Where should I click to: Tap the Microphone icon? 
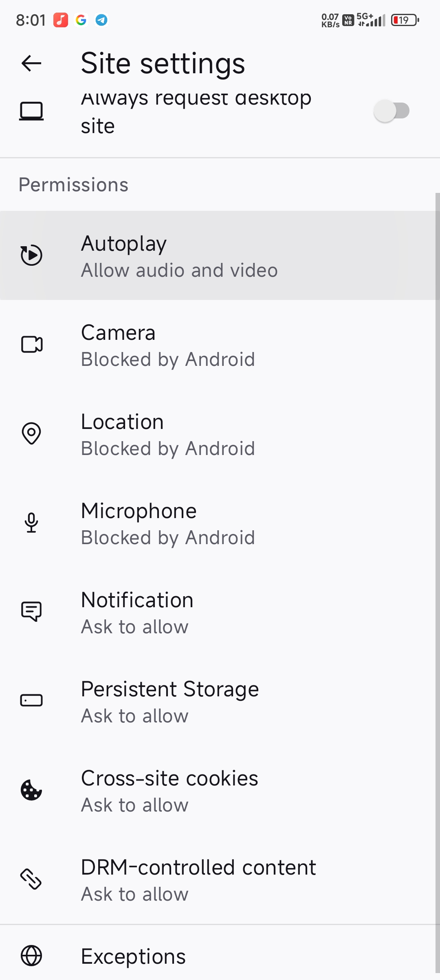tap(31, 523)
